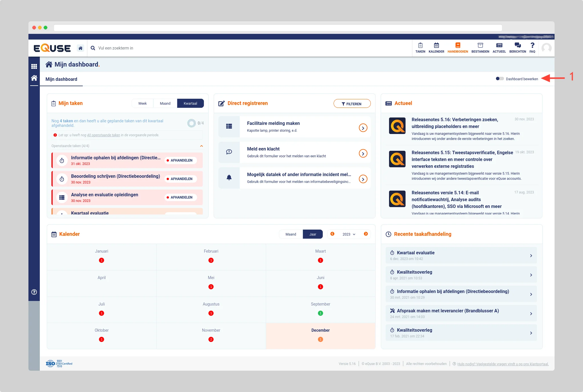Screen dimensions: 583x392
Task: Select Maand view in Mijn taken
Action: pyautogui.click(x=165, y=103)
